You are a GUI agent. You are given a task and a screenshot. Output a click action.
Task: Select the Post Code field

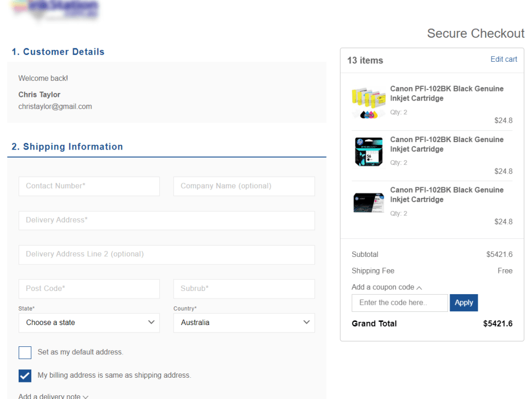click(89, 289)
